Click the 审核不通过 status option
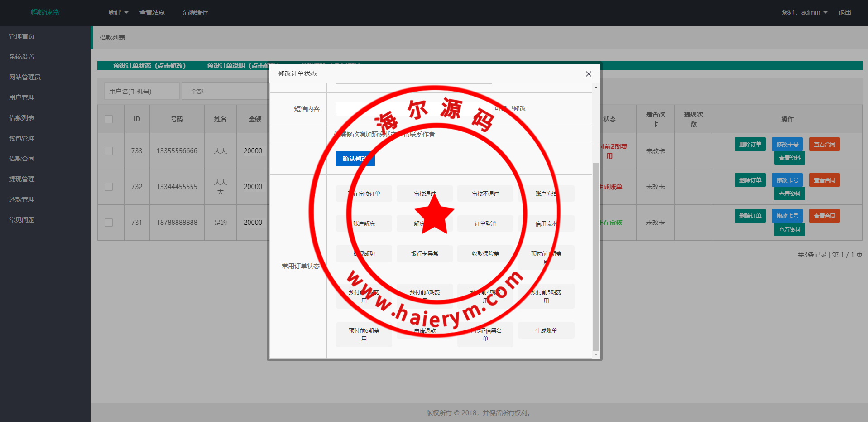868x422 pixels. coord(485,194)
